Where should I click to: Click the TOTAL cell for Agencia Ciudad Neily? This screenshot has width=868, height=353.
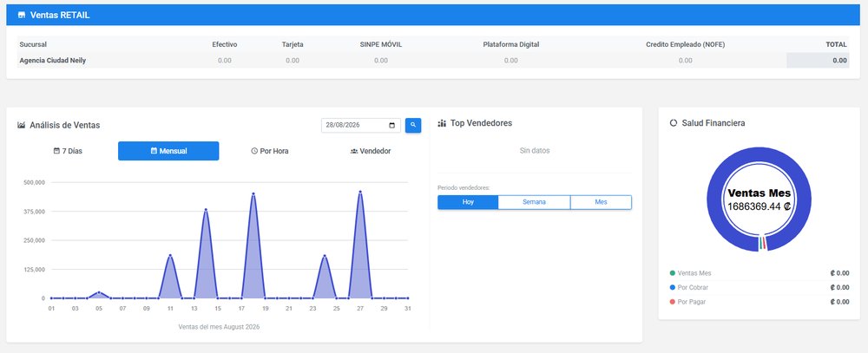818,61
